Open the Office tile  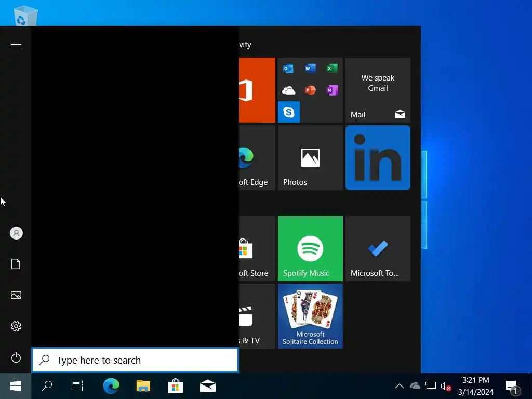[x=257, y=90]
